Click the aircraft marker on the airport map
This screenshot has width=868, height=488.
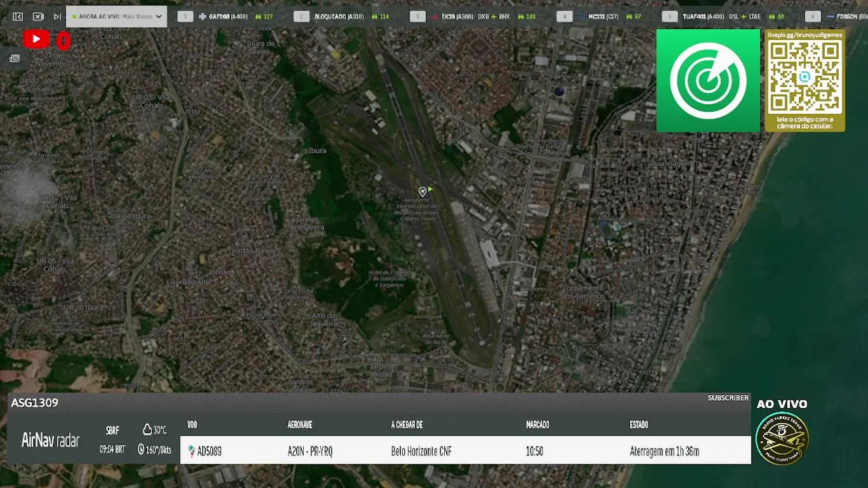pos(422,192)
